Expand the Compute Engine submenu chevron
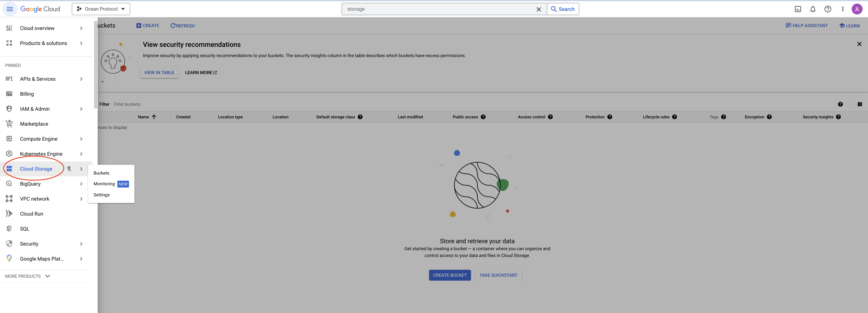This screenshot has width=868, height=313. [x=81, y=139]
